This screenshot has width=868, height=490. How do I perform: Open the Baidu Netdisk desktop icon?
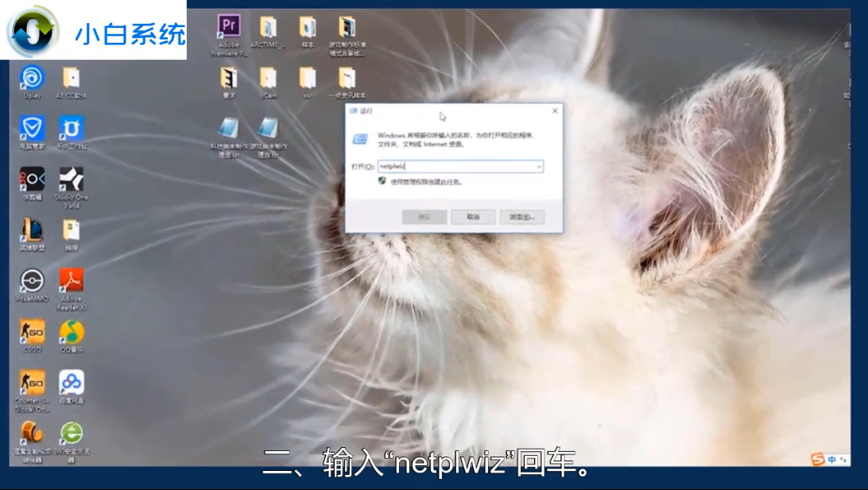coord(71,383)
